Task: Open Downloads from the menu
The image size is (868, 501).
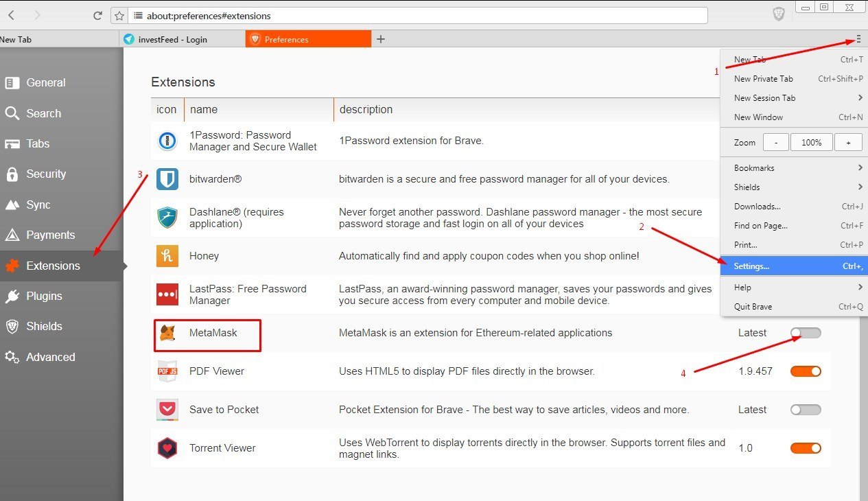Action: pos(794,207)
